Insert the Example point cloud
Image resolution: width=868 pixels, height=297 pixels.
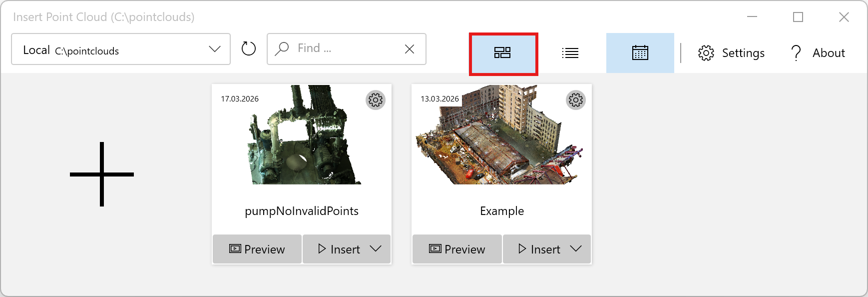click(539, 249)
